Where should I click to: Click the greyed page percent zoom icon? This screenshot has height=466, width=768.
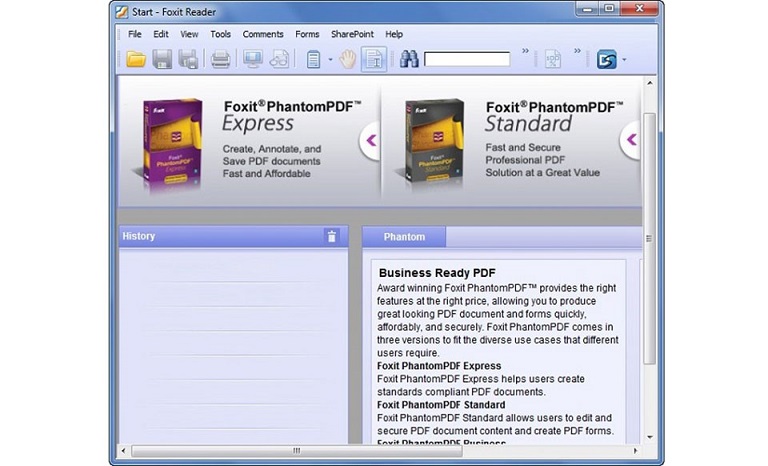click(x=553, y=59)
